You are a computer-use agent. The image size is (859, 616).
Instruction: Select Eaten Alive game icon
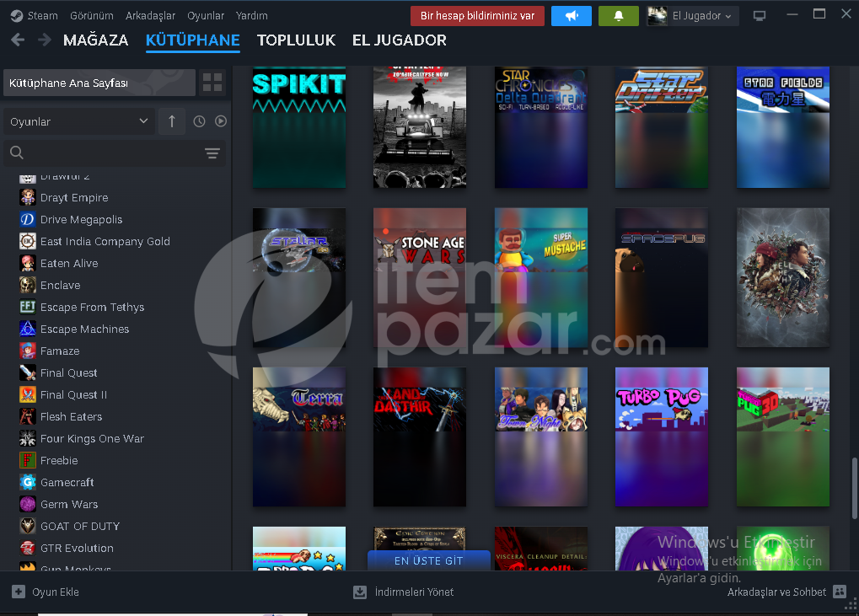[27, 263]
